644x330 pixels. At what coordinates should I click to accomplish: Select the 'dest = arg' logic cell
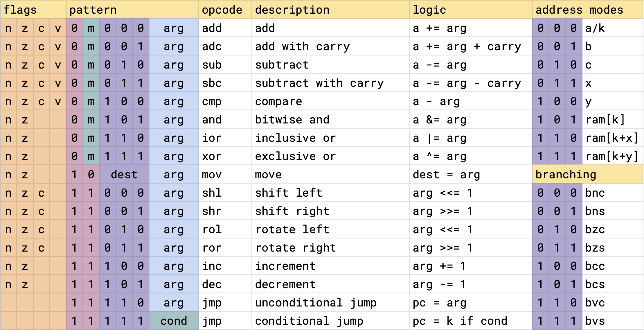470,175
